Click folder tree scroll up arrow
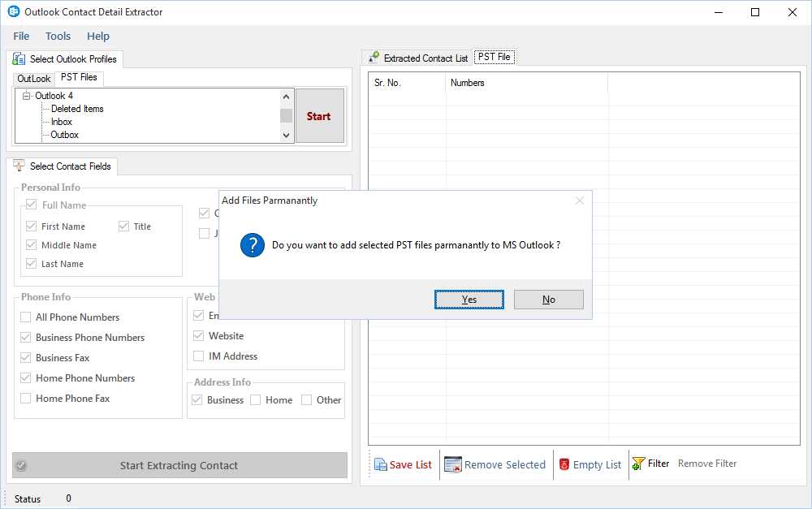 (x=286, y=97)
